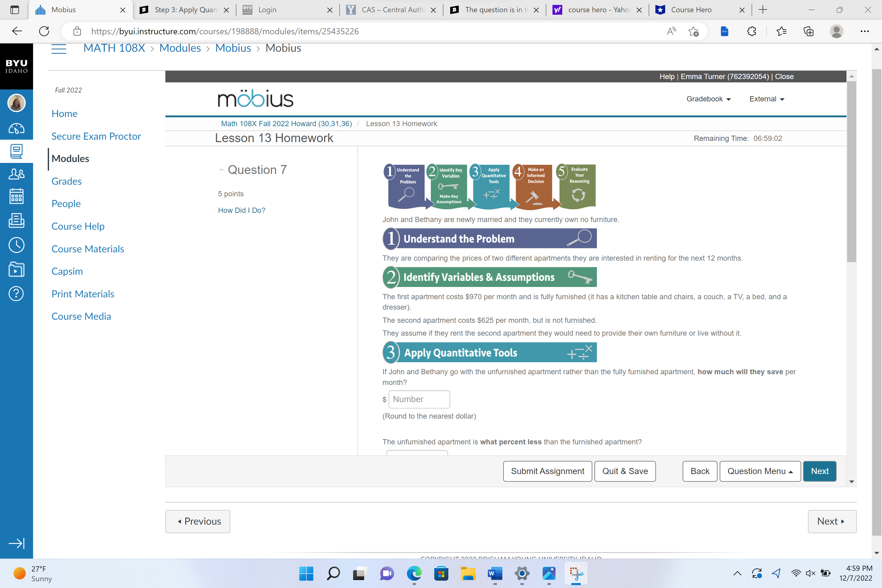Click the Submit Assignment button
This screenshot has width=882, height=588.
pyautogui.click(x=547, y=471)
